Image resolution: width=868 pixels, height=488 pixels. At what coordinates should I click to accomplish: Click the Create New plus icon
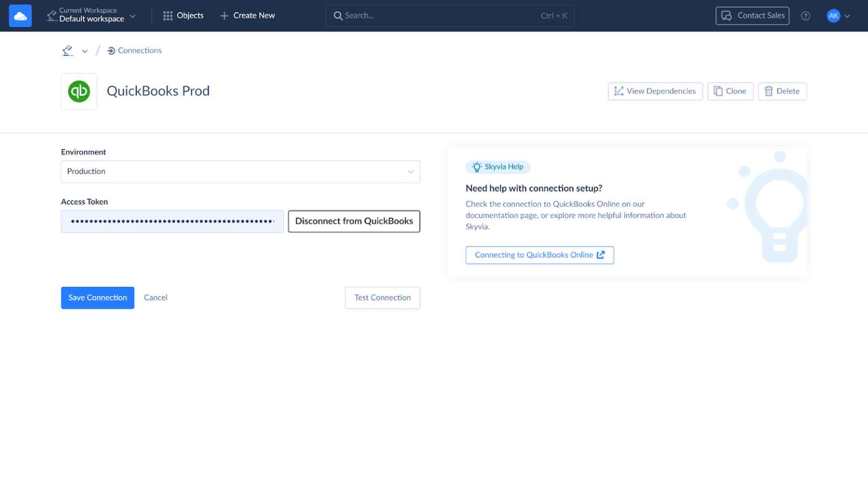(225, 15)
